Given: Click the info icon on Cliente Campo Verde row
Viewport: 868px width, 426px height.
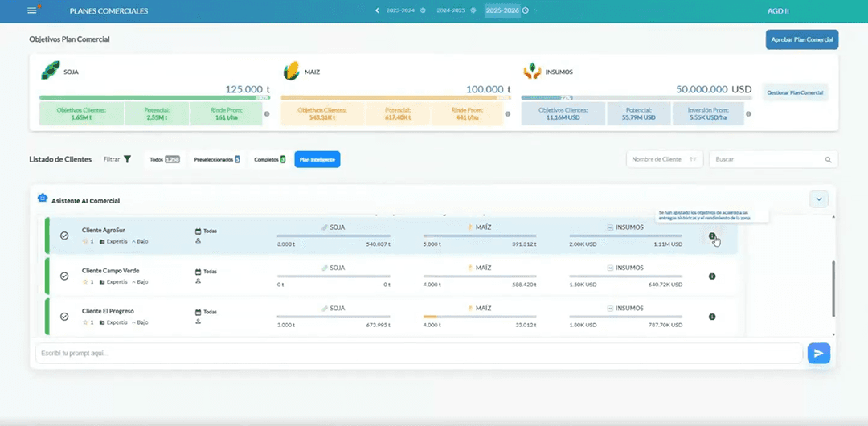Looking at the screenshot, I should (x=712, y=276).
